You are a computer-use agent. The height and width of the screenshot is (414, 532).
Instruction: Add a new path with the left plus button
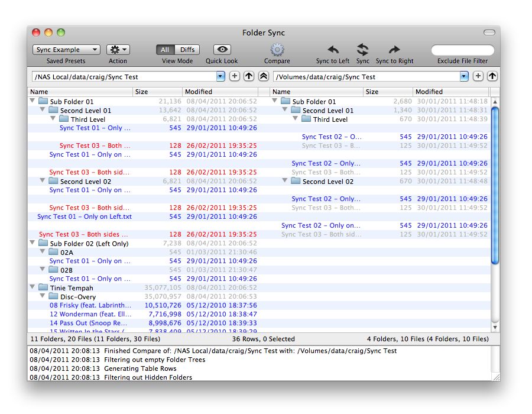coord(234,76)
